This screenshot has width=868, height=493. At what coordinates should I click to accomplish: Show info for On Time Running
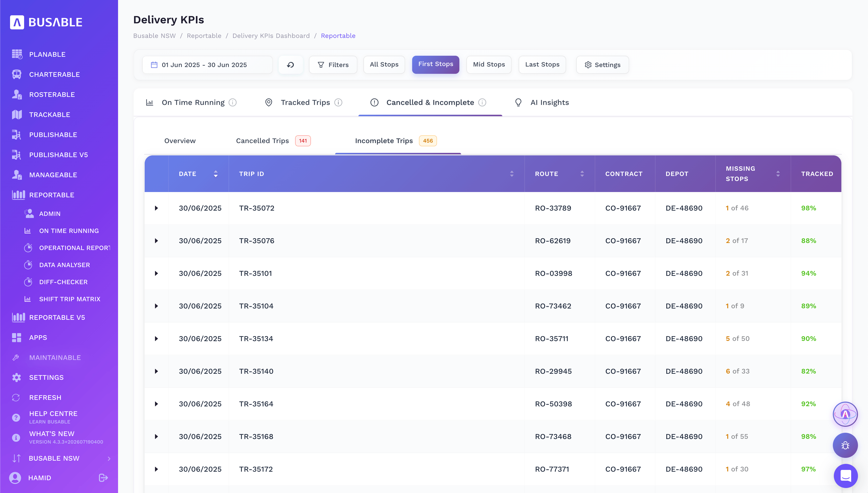pyautogui.click(x=232, y=102)
